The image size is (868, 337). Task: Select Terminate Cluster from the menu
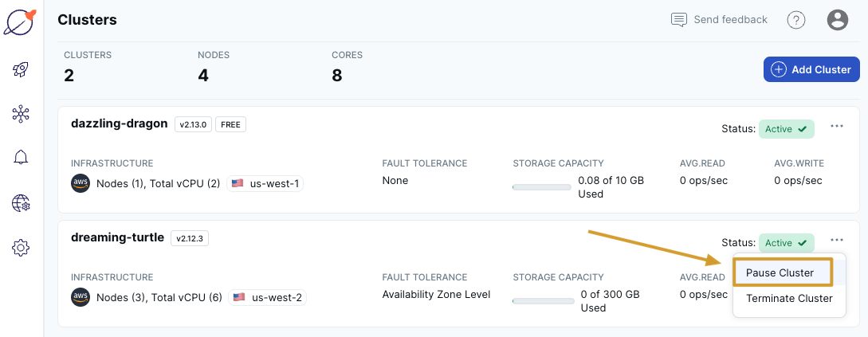tap(789, 299)
